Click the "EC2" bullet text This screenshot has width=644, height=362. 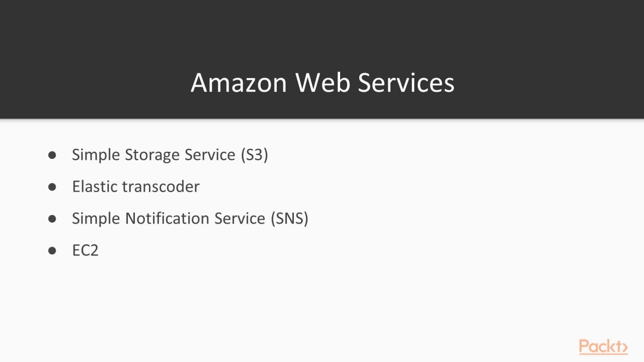pyautogui.click(x=85, y=250)
